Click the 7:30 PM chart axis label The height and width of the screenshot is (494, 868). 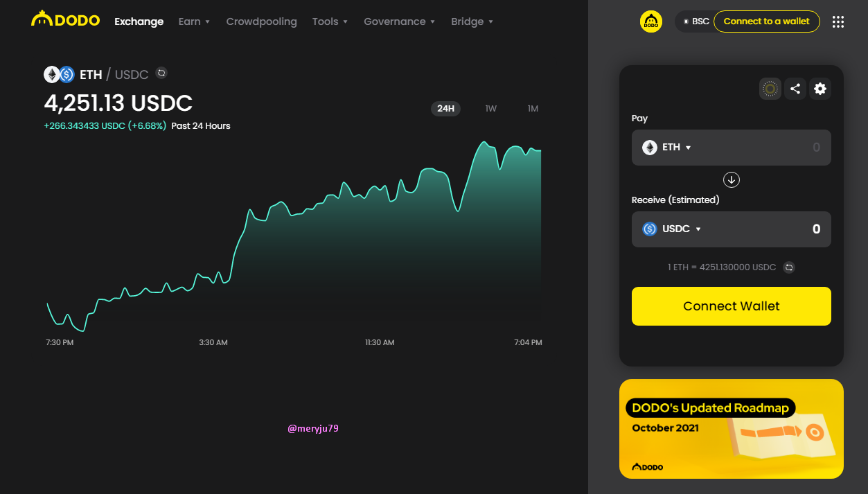[60, 342]
